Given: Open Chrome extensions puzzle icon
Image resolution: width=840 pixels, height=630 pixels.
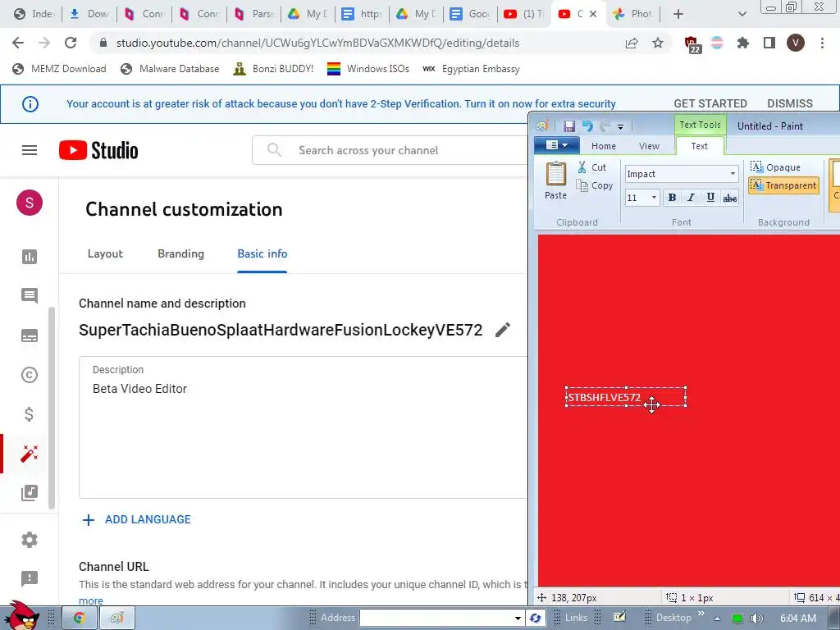Looking at the screenshot, I should [743, 43].
